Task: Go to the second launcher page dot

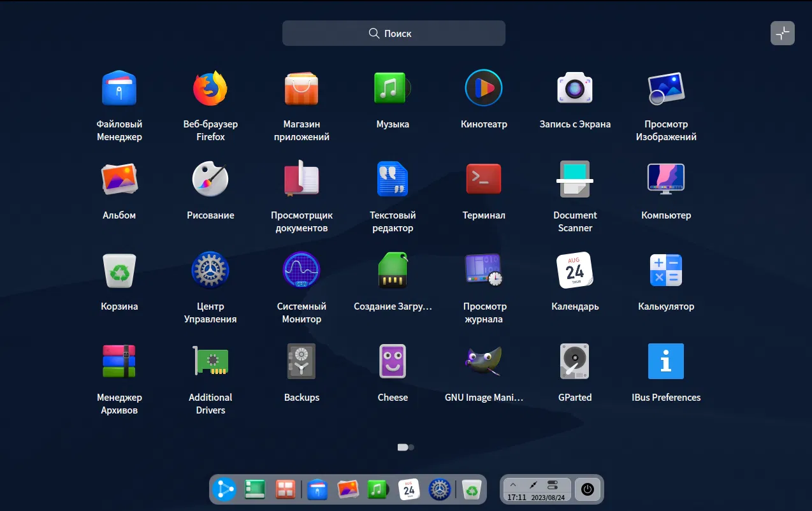Action: click(411, 447)
